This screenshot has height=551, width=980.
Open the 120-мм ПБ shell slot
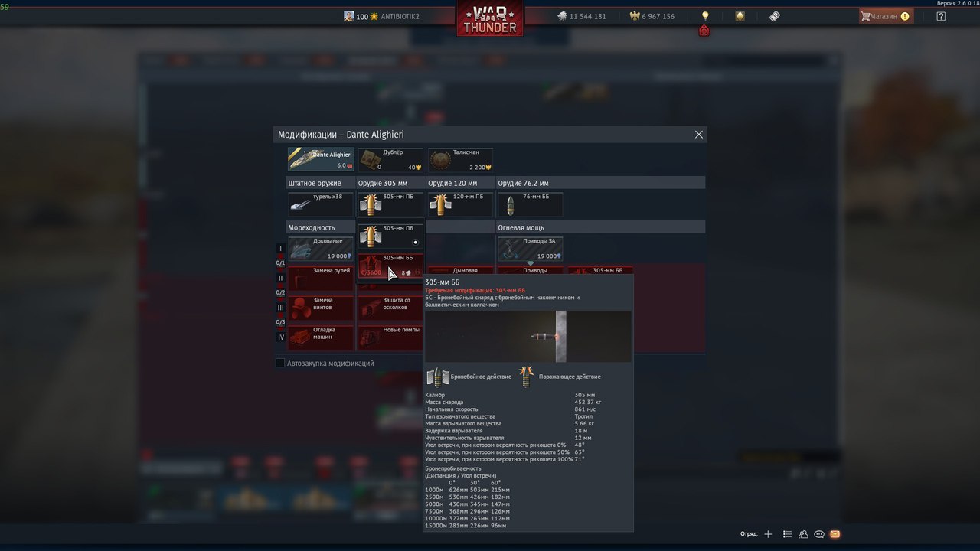coord(460,204)
